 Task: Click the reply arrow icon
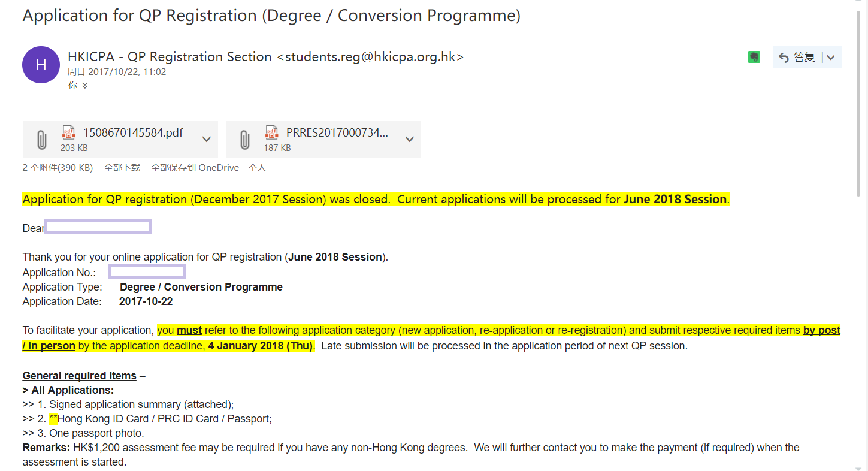[x=784, y=58]
